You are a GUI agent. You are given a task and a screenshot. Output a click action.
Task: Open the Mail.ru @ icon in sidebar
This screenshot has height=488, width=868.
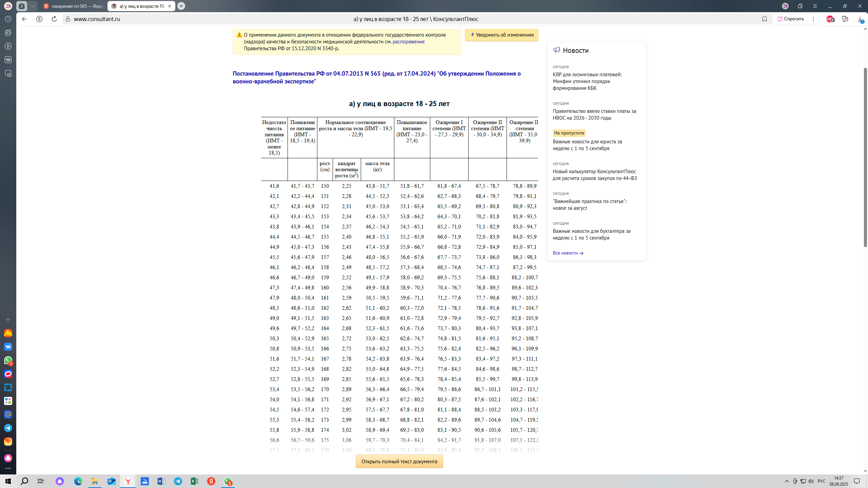(8, 414)
